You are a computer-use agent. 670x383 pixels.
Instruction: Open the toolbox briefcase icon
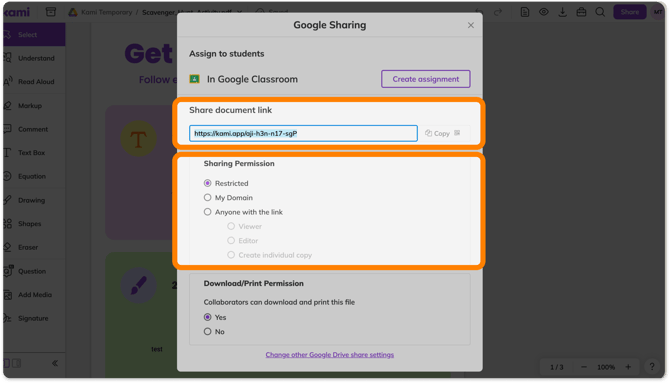point(581,12)
